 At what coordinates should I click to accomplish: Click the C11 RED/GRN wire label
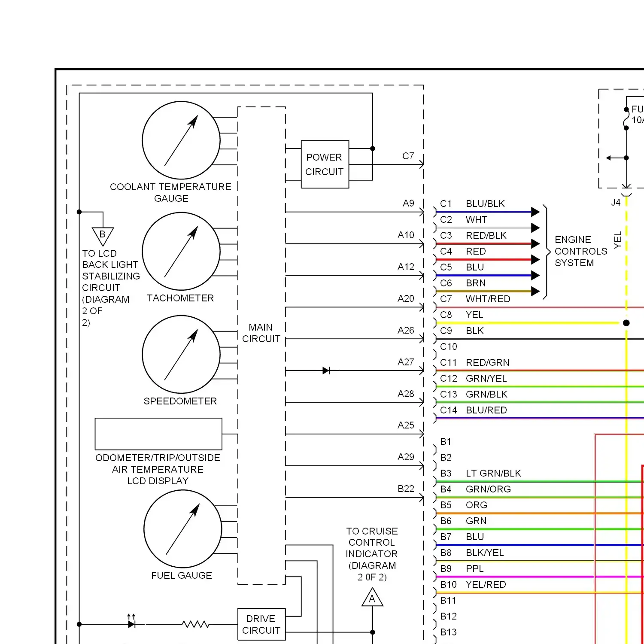click(x=474, y=362)
